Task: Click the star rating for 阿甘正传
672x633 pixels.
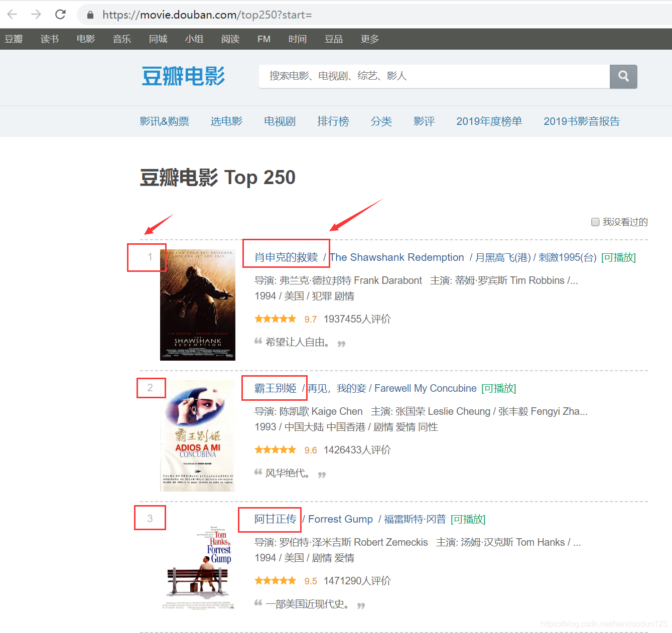Action: click(x=275, y=581)
